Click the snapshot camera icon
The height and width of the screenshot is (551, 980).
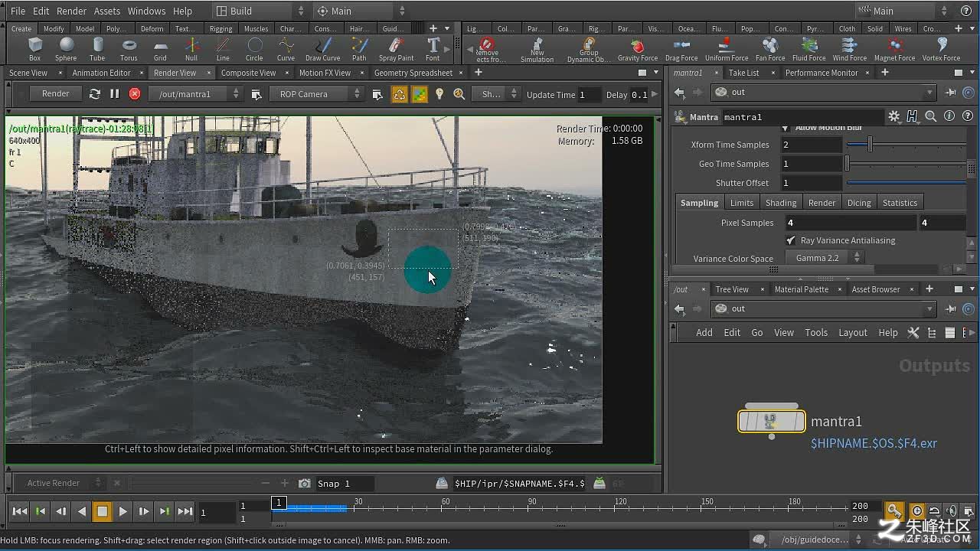(x=305, y=483)
